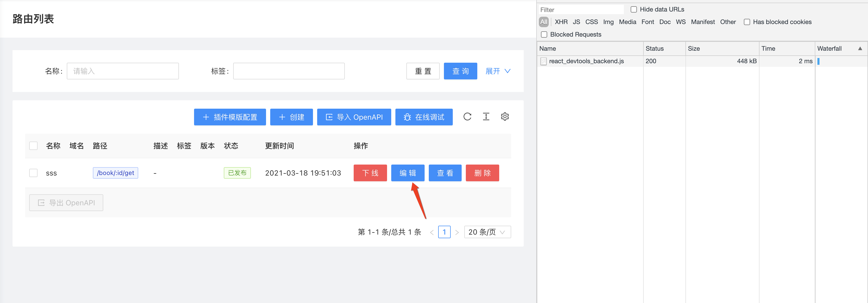This screenshot has width=868, height=303.
Task: Click 查看 for the sss route
Action: coord(445,173)
